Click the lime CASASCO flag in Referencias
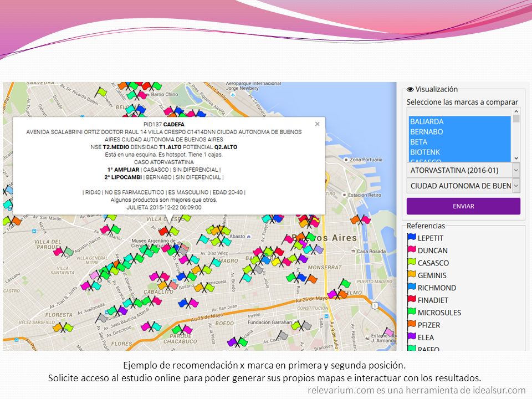 (411, 262)
